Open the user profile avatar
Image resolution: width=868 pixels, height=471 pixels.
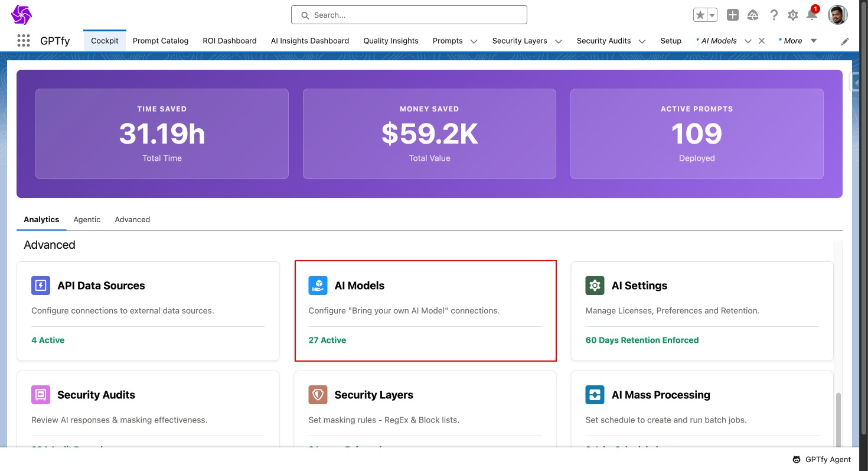838,15
